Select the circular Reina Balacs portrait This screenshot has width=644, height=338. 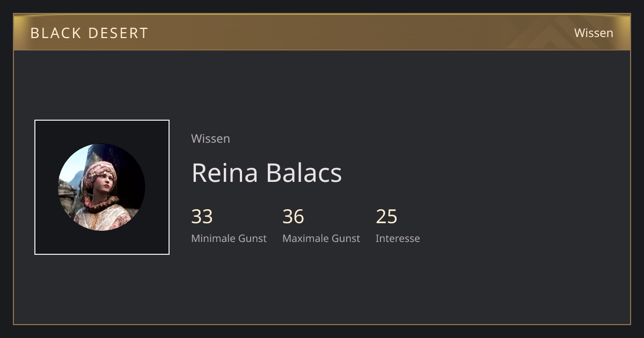coord(101,187)
